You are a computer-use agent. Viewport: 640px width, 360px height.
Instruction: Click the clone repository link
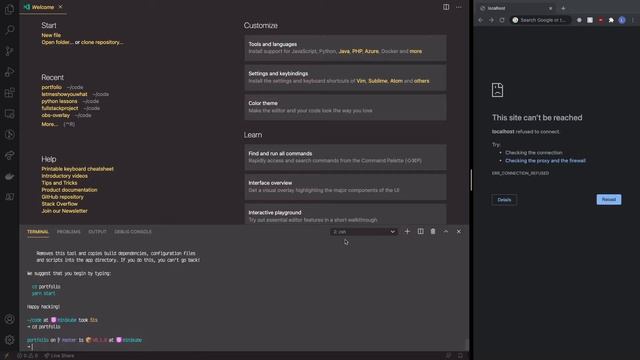pos(102,42)
